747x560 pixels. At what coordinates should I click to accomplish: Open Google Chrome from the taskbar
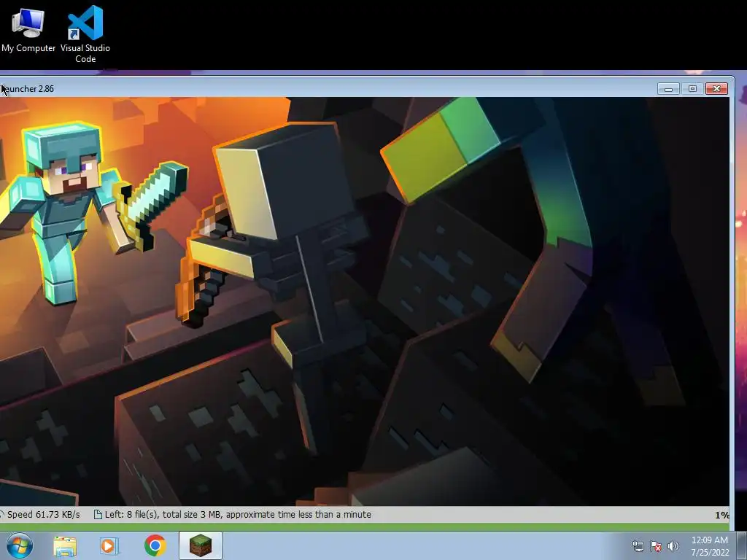(x=155, y=545)
